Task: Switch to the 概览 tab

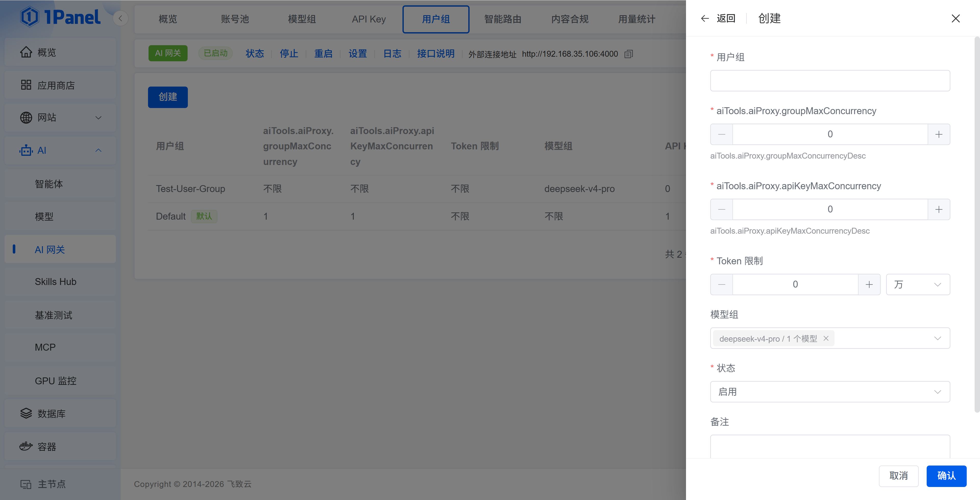Action: click(168, 19)
